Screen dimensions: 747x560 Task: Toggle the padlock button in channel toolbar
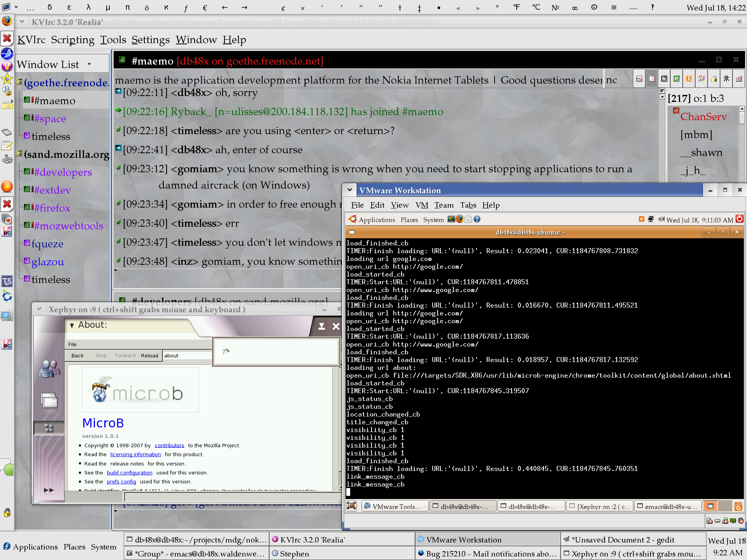tap(714, 79)
